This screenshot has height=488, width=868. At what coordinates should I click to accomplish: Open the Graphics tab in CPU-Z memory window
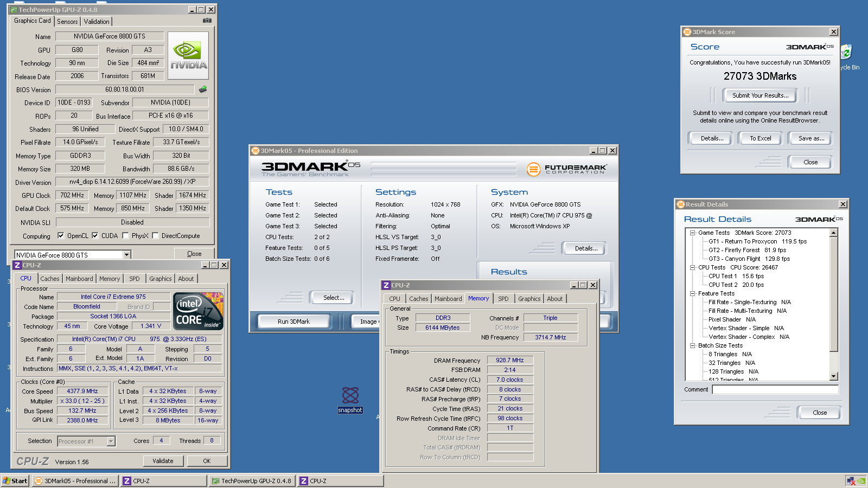pos(529,299)
